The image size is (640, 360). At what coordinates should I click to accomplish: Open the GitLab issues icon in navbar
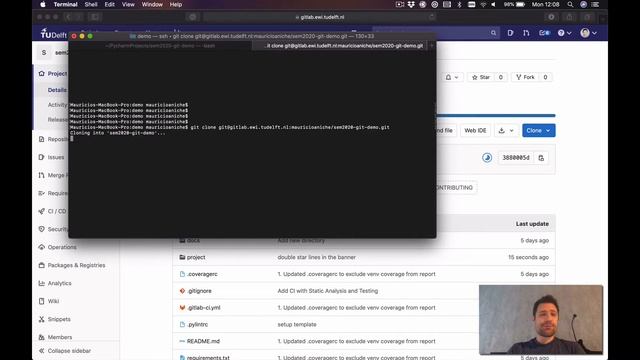(x=510, y=33)
